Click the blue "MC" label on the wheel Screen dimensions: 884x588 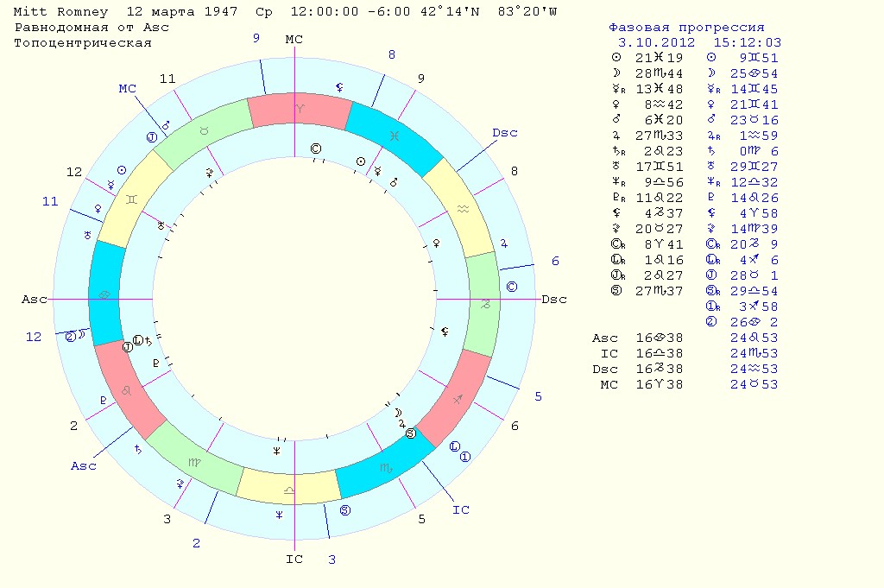127,89
